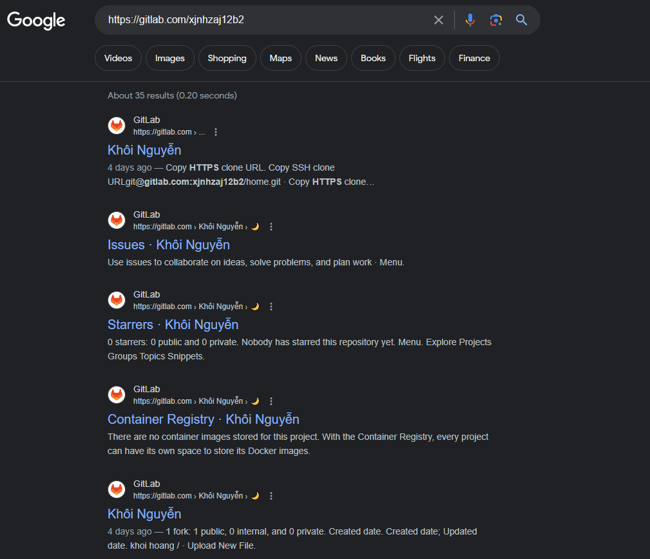The height and width of the screenshot is (559, 650).
Task: Open the 'Starrers · Khôi Nguyễn' result
Action: (x=173, y=324)
